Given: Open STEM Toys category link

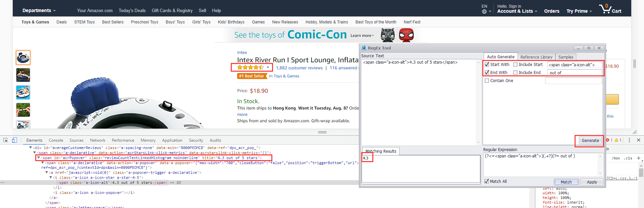Looking at the screenshot, I should [x=84, y=22].
